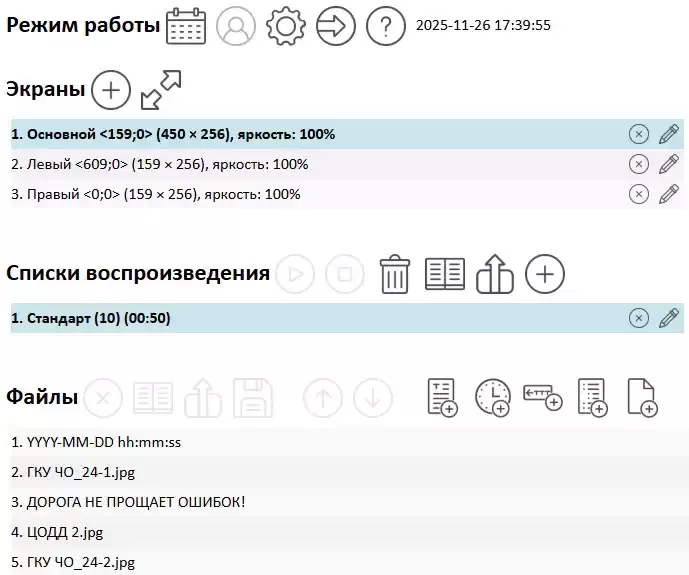Edit the Стандарт playlist with its pencil icon

click(x=669, y=318)
